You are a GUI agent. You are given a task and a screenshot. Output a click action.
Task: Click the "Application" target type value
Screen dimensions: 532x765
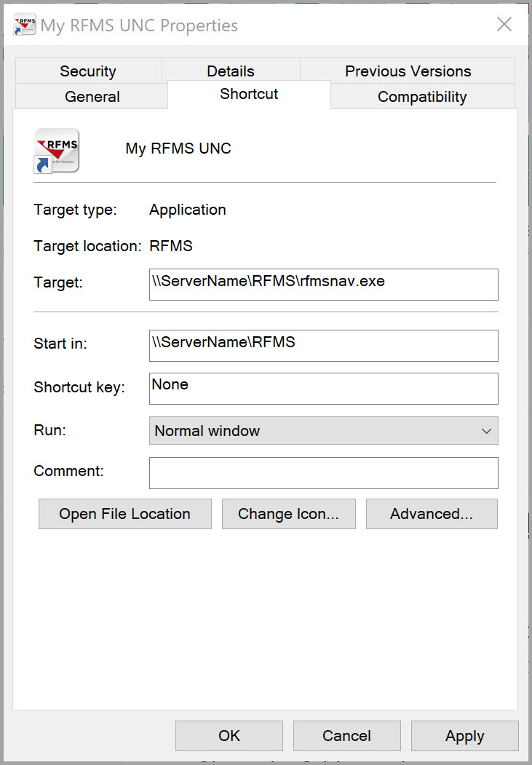[188, 210]
